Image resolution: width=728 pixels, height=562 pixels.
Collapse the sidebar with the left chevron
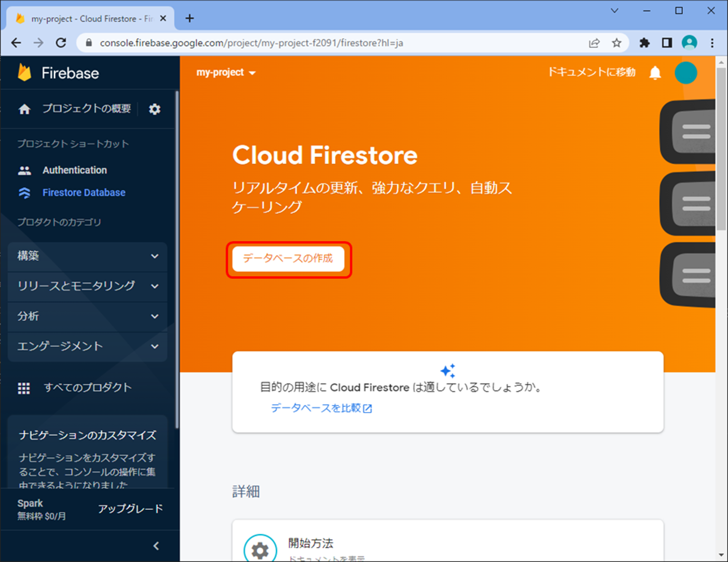156,546
